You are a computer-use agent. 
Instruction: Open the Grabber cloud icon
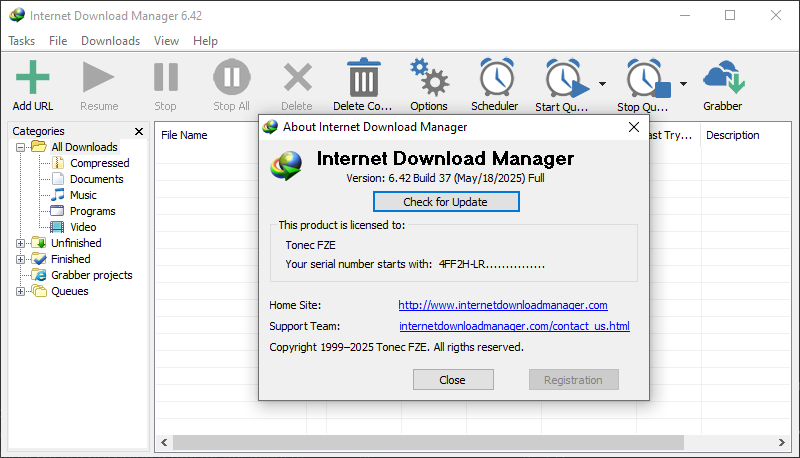724,77
